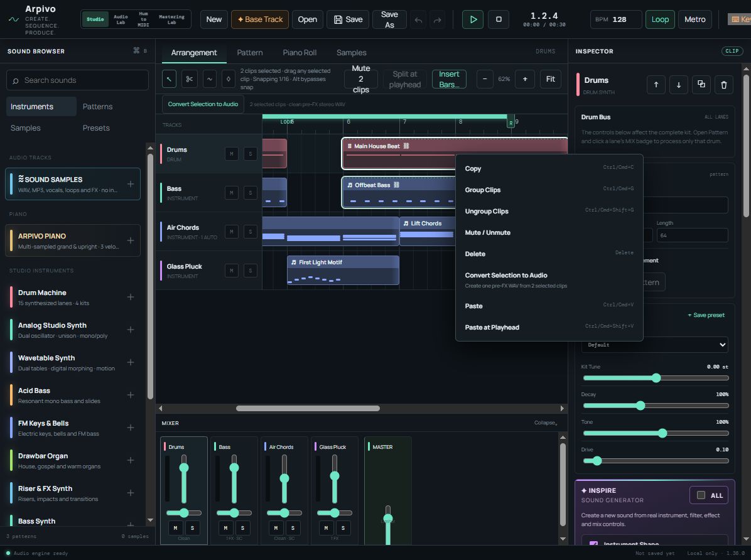Click arrangement scrollbar left arrow

tap(161, 409)
